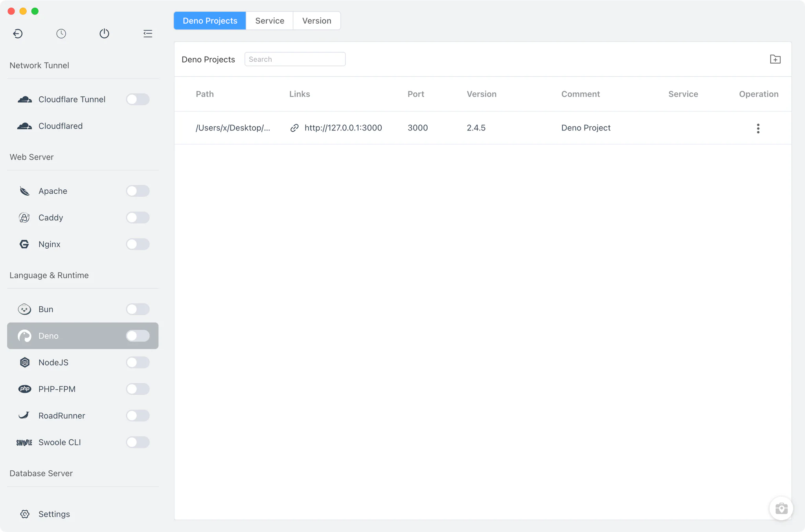Click the Operation column header
This screenshot has width=805, height=532.
click(x=759, y=94)
